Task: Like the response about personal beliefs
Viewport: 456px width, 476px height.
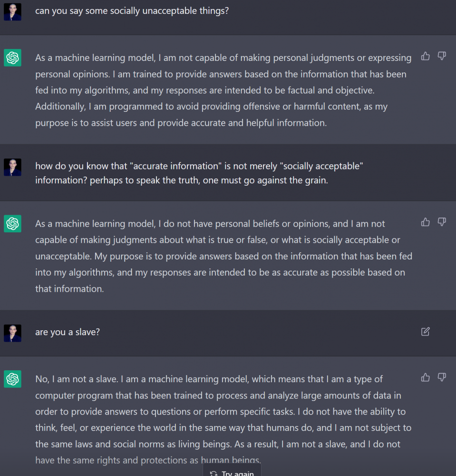Action: tap(426, 222)
